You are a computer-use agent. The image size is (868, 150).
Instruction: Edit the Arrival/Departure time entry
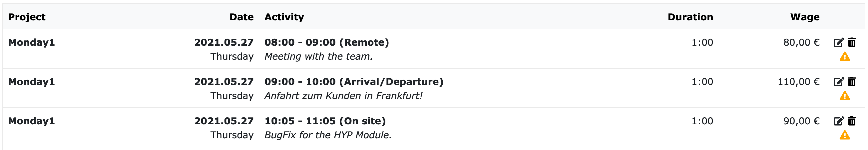coord(838,82)
